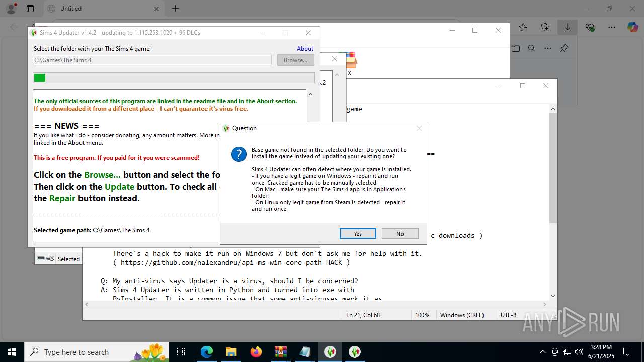The height and width of the screenshot is (362, 644).
Task: Click the key icon in WinRAR status bar
Action: [x=50, y=258]
